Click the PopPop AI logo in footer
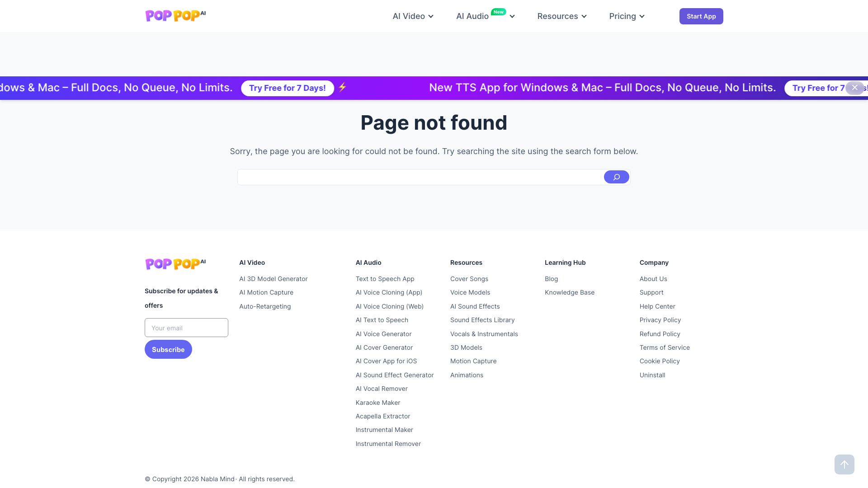 (175, 264)
